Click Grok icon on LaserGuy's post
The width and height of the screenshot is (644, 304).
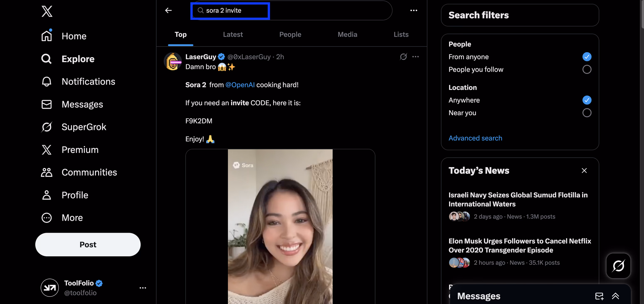[403, 57]
